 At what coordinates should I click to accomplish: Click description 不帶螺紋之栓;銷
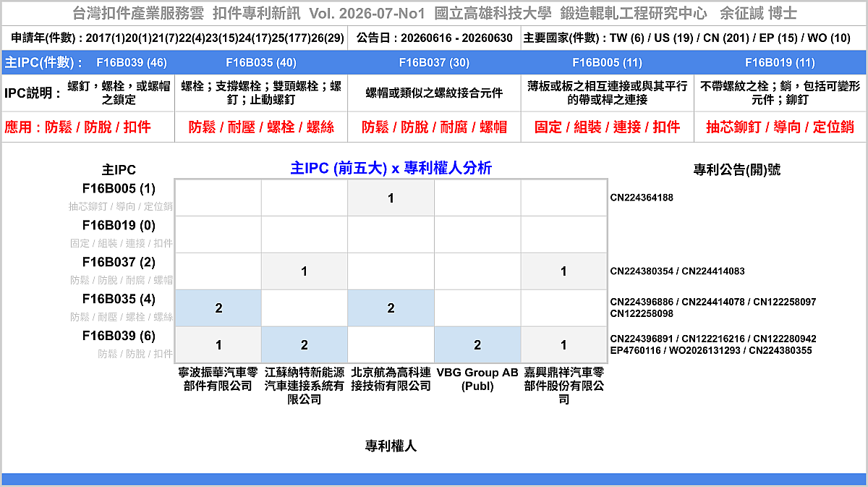[x=780, y=93]
